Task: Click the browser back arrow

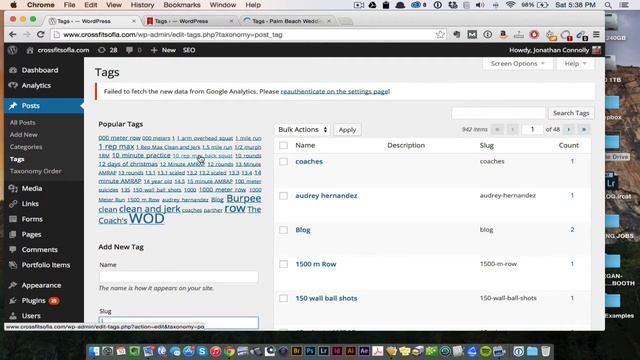Action: 13,35
